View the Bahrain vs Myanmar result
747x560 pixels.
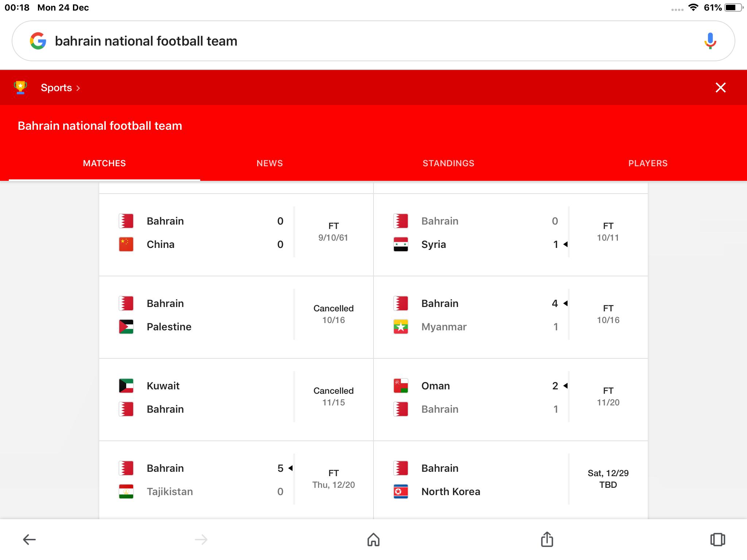pyautogui.click(x=511, y=315)
